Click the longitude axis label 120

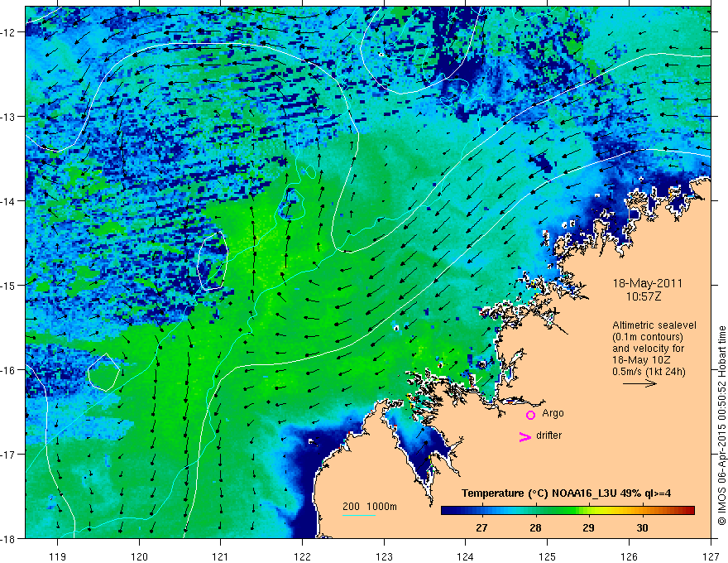click(139, 556)
